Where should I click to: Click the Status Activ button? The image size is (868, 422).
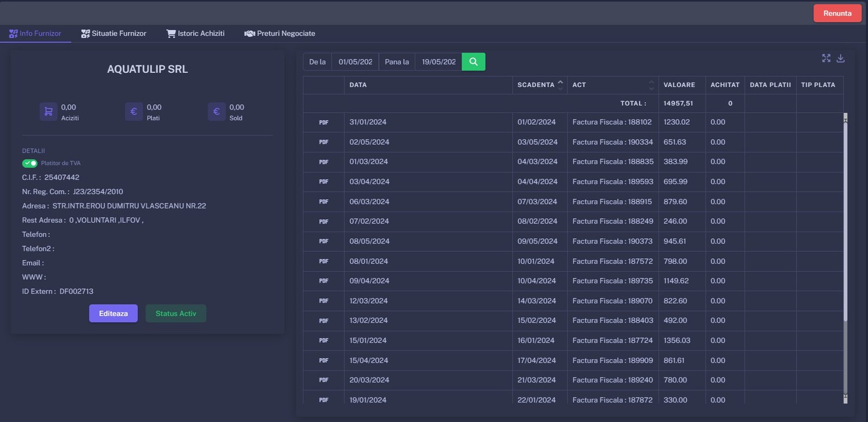(176, 314)
